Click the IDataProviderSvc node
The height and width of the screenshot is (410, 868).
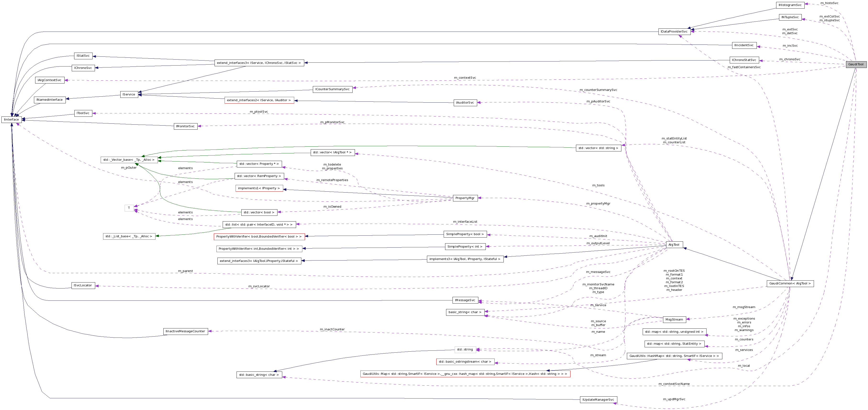(674, 32)
